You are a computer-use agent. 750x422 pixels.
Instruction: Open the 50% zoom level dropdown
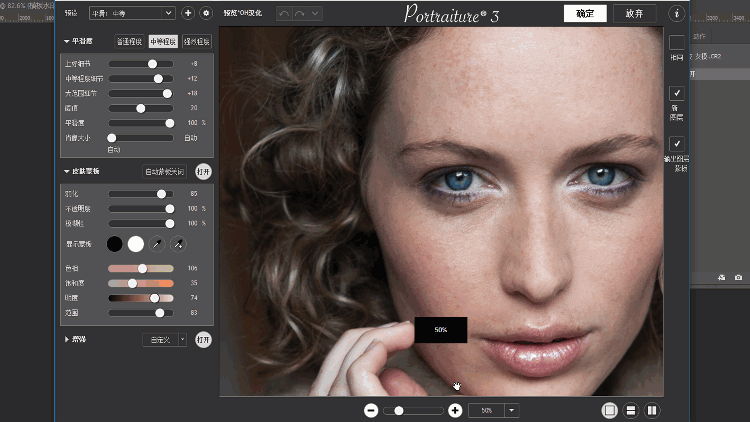512,410
